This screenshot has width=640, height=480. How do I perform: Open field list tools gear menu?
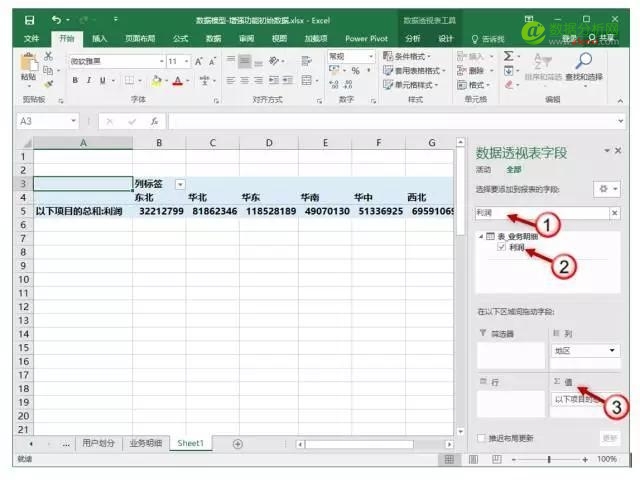pos(607,189)
